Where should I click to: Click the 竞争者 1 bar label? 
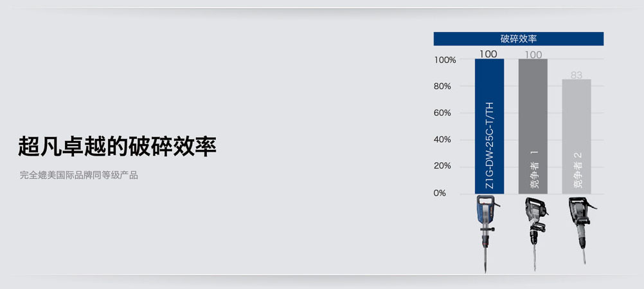click(x=533, y=169)
